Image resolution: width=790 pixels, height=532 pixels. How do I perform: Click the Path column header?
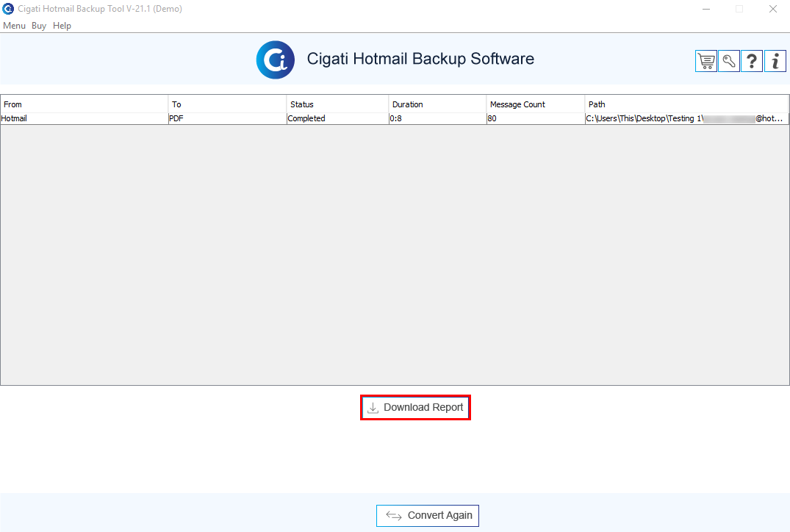686,104
